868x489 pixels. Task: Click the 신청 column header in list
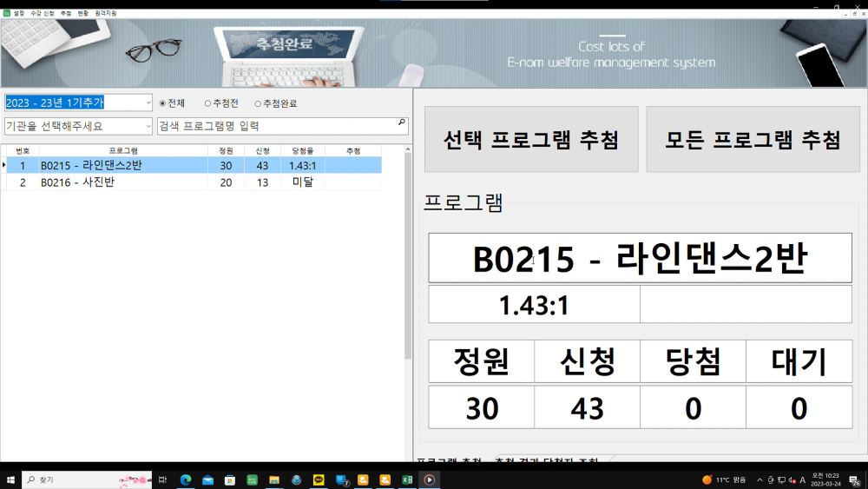pyautogui.click(x=262, y=150)
